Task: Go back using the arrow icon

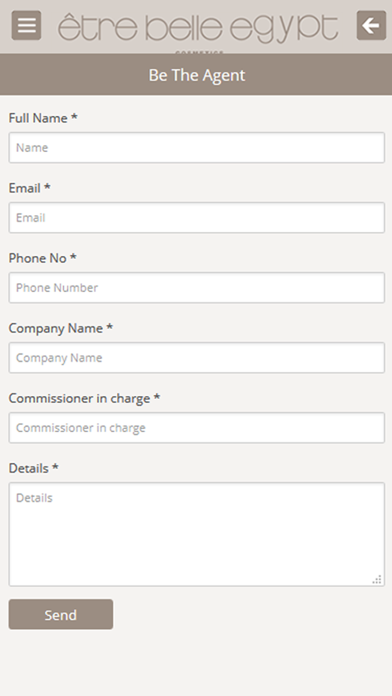Action: (x=371, y=25)
